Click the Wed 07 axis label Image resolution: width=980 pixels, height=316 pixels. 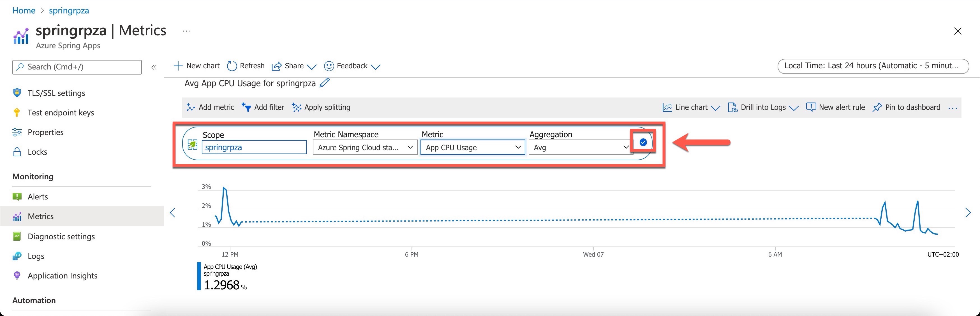coord(593,254)
